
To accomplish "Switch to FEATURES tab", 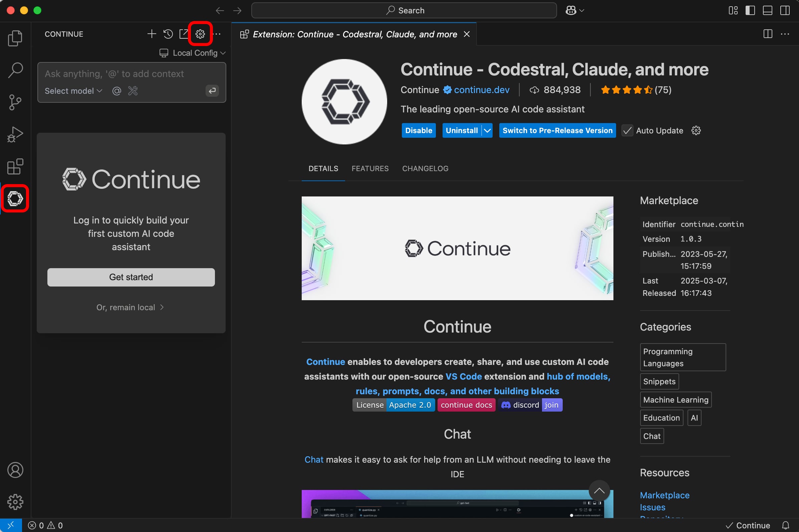I will pos(370,169).
